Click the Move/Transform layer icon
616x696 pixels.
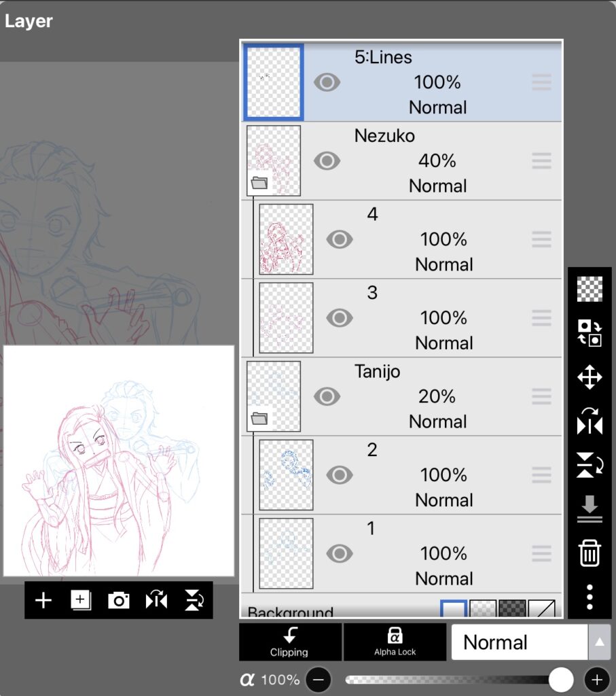[x=589, y=377]
